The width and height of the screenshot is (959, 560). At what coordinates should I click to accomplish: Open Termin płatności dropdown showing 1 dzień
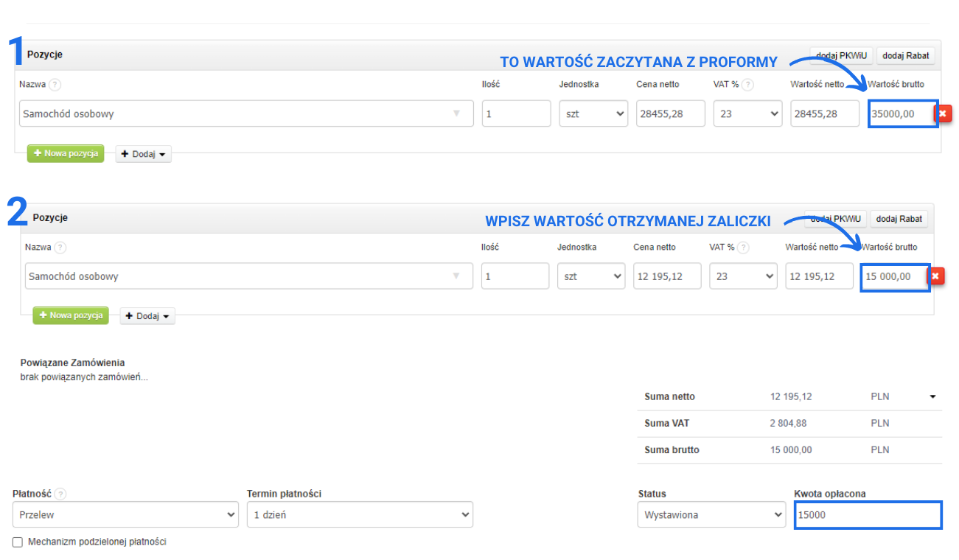click(x=360, y=515)
